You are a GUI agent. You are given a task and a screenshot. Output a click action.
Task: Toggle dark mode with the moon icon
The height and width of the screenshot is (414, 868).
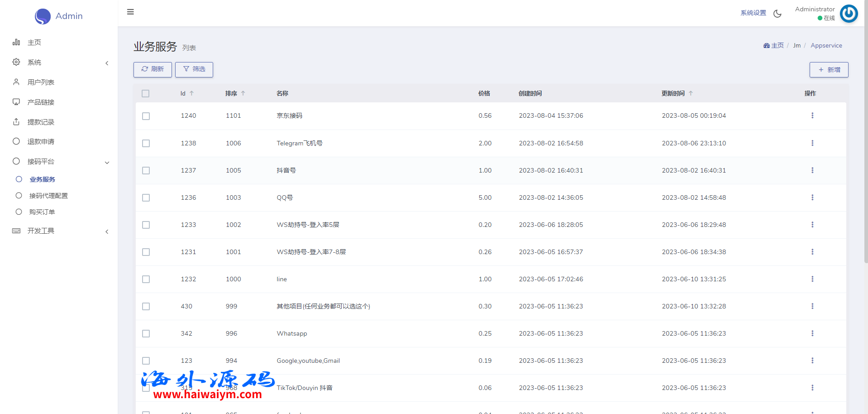pos(777,14)
